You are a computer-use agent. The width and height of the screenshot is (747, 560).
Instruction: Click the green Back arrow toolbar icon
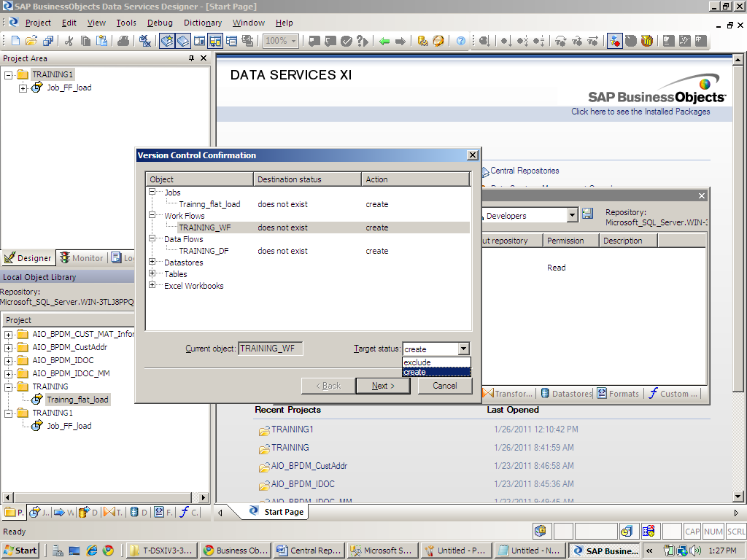click(x=384, y=41)
